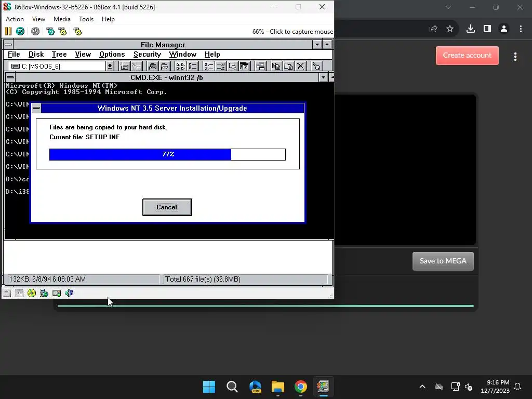Open 86Box Tools menu
This screenshot has width=532, height=399.
pos(86,19)
